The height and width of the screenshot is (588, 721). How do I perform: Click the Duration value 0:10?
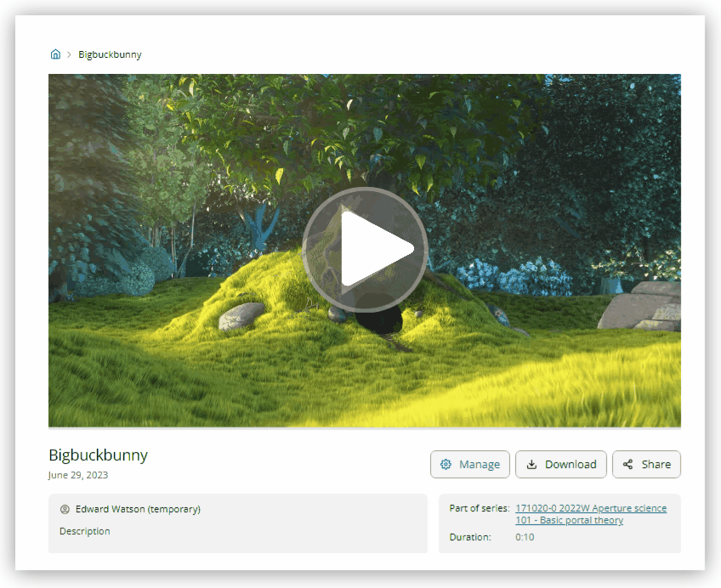tap(525, 537)
